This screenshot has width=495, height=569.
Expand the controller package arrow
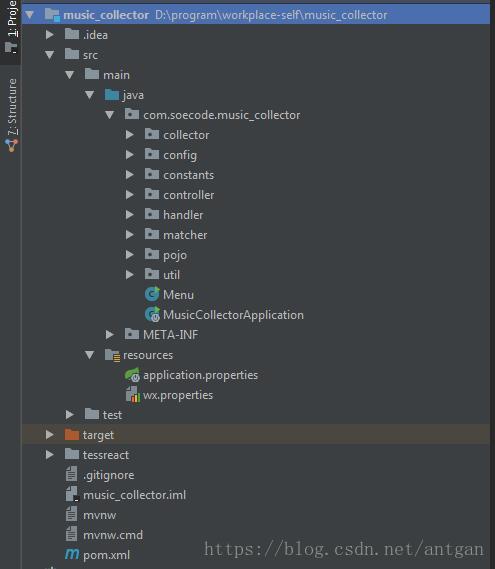click(x=130, y=195)
